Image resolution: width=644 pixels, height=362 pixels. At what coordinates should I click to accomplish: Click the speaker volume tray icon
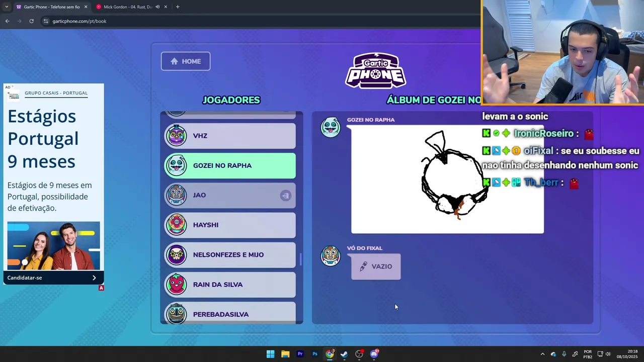coord(608,354)
